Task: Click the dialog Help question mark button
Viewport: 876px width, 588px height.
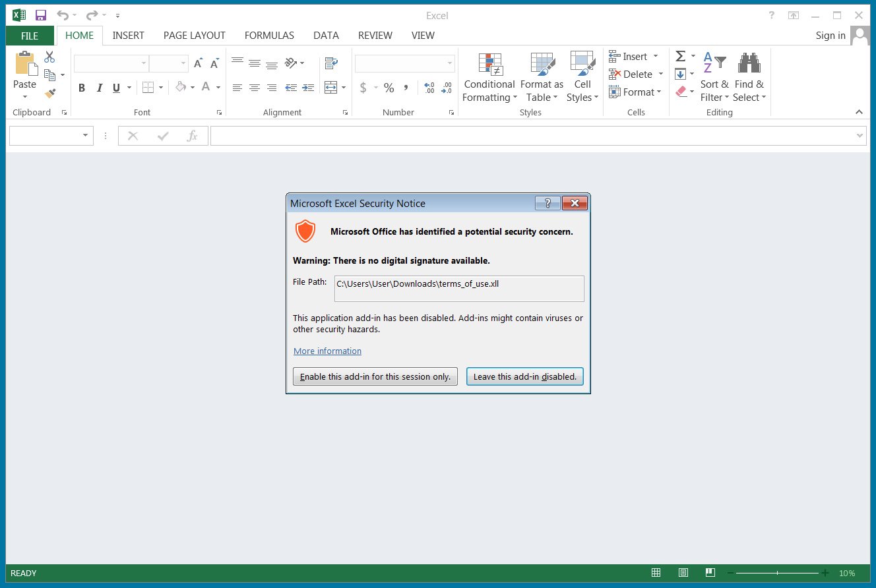Action: tap(547, 203)
